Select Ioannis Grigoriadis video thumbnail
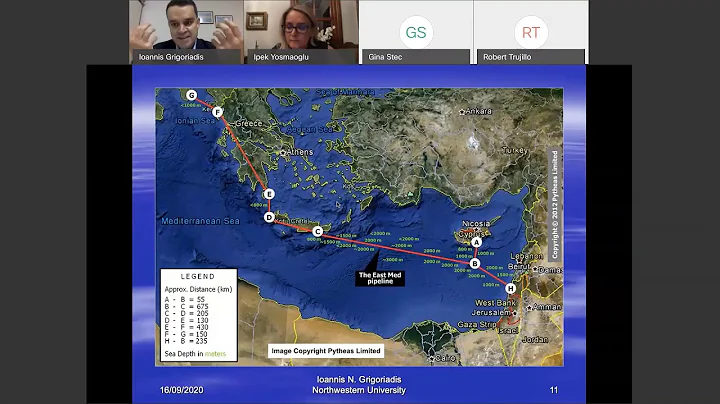The image size is (720, 404). tap(186, 32)
